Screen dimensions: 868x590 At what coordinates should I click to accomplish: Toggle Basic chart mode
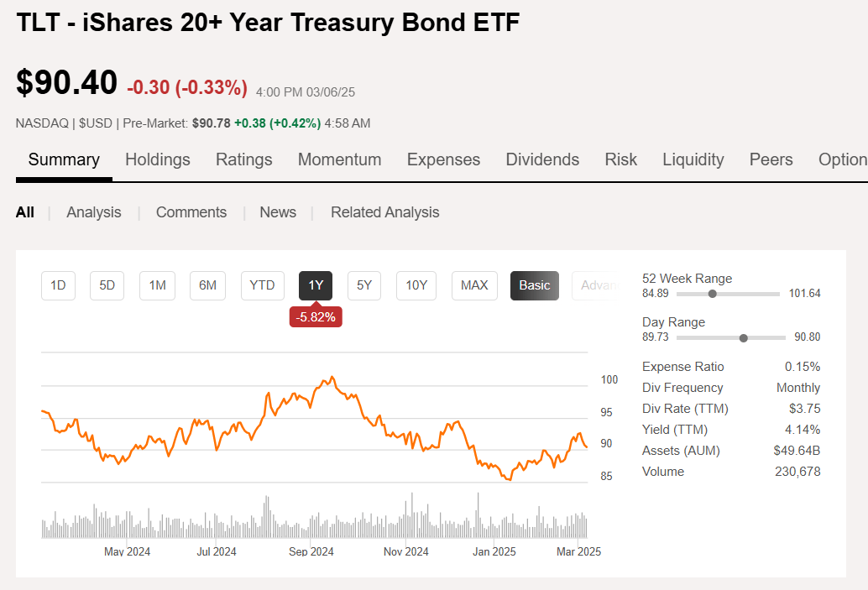click(x=534, y=285)
